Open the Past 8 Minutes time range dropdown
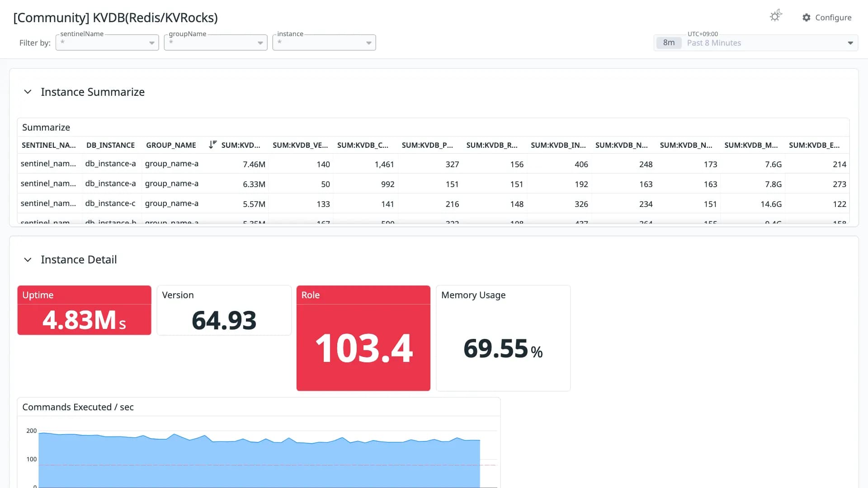The width and height of the screenshot is (868, 488). point(756,43)
